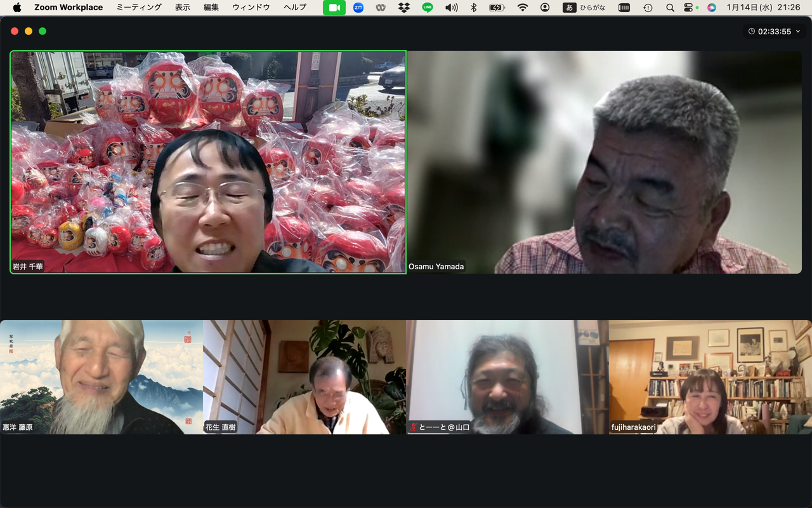Image resolution: width=812 pixels, height=508 pixels.
Task: Select the 花生 直樹 video tile
Action: [304, 377]
